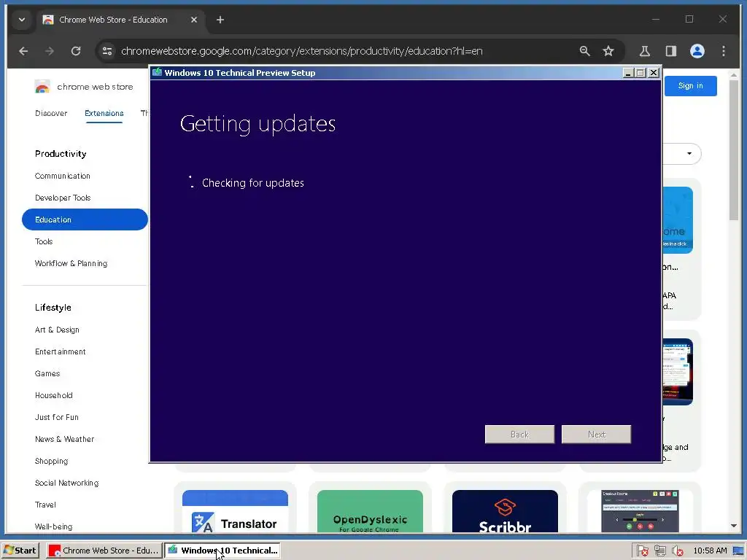This screenshot has height=560, width=747.
Task: Click the network tray icon
Action: [x=659, y=551]
